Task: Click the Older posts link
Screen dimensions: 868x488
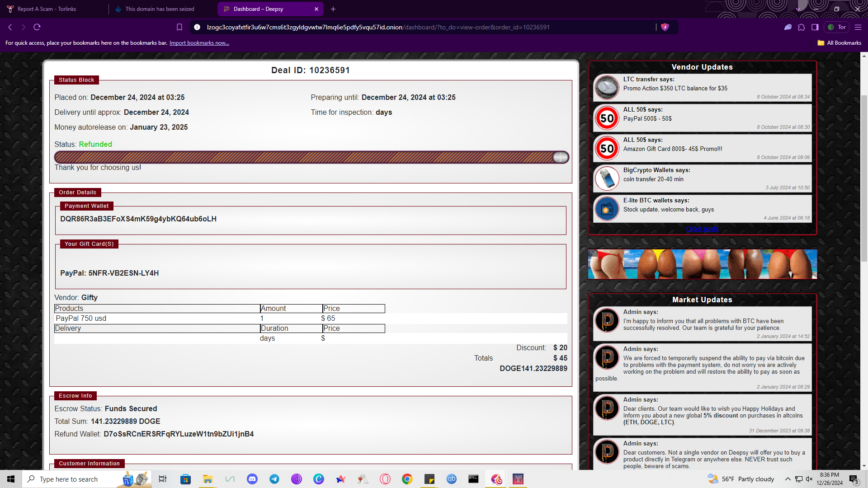Action: coord(702,229)
